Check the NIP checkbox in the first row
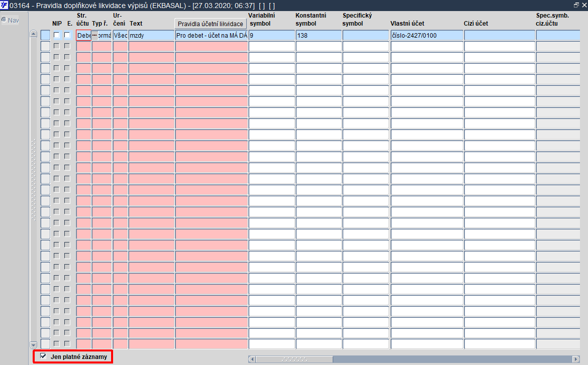Screen dimensions: 588x365 pyautogui.click(x=57, y=35)
